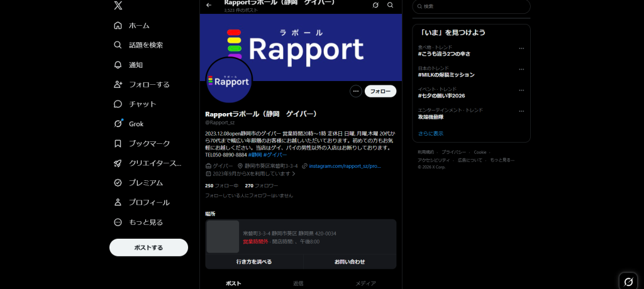Viewport: 644px width, 289px height.
Task: Open chat bubble icon in sidebar
Action: tap(118, 104)
